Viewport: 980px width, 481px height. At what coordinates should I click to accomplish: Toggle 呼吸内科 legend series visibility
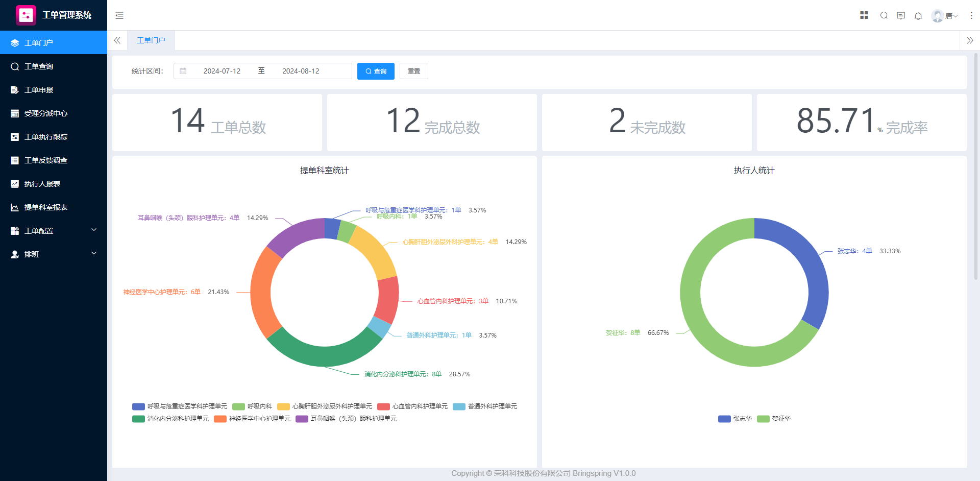(253, 406)
